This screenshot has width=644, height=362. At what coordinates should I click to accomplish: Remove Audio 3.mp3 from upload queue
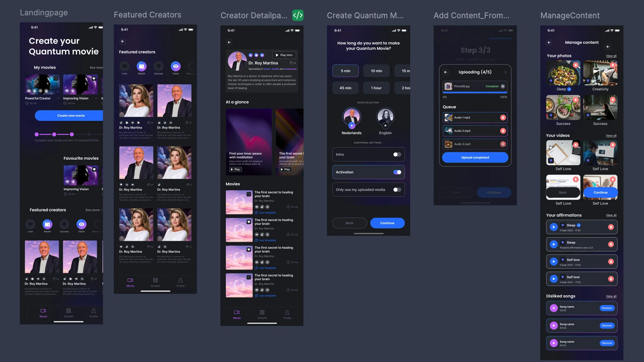(x=503, y=144)
